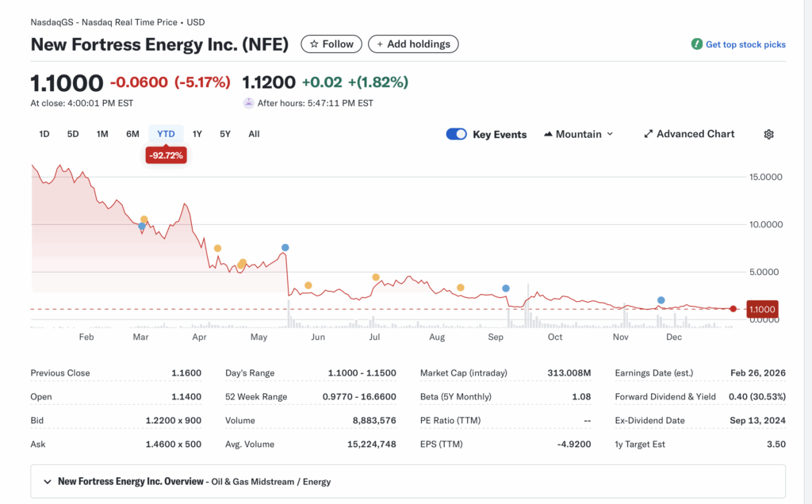The height and width of the screenshot is (504, 812).
Task: Open the Get top stock picks link
Action: [x=745, y=44]
